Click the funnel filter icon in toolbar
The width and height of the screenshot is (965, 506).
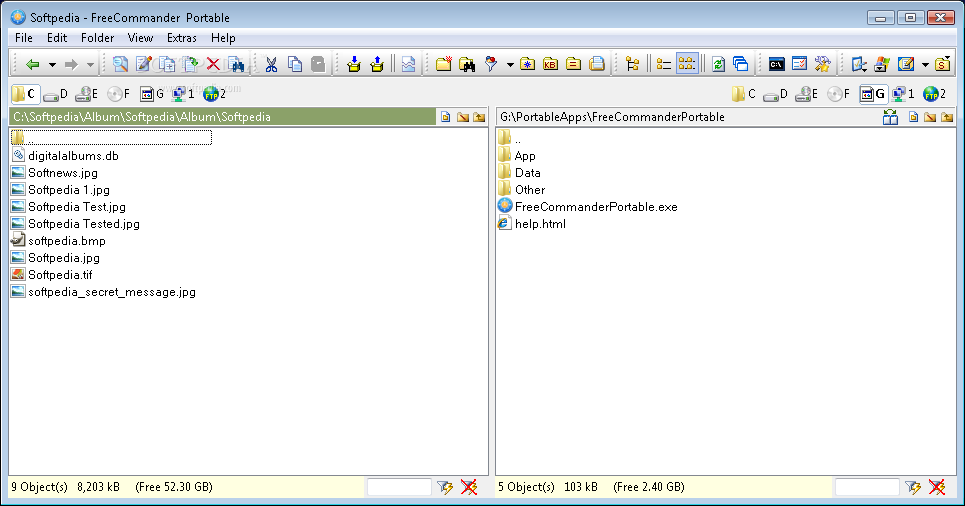click(491, 64)
